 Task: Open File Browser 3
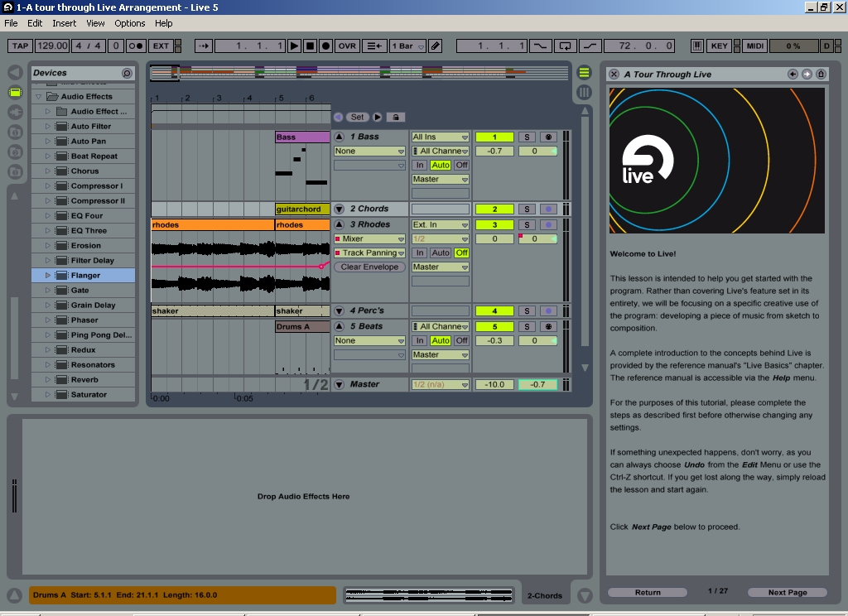point(15,172)
